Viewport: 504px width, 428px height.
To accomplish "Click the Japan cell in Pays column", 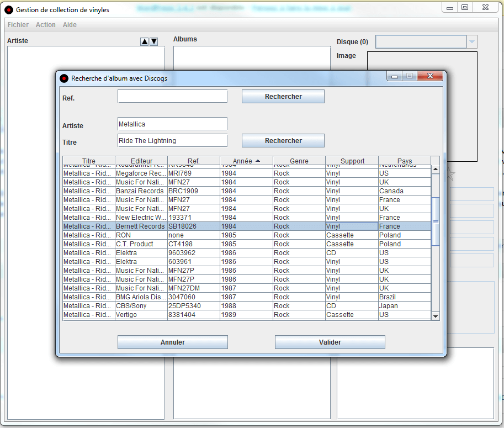I will click(x=404, y=306).
